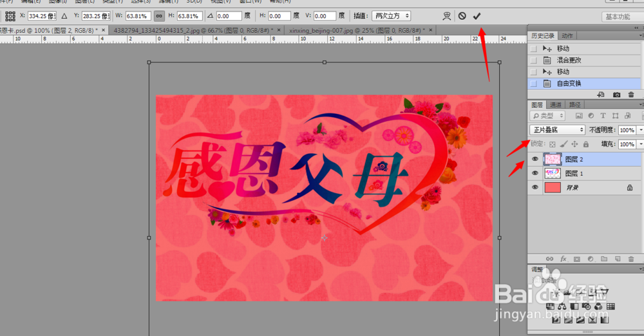Toggle lock image pixels brush icon
This screenshot has height=336, width=644.
point(563,144)
